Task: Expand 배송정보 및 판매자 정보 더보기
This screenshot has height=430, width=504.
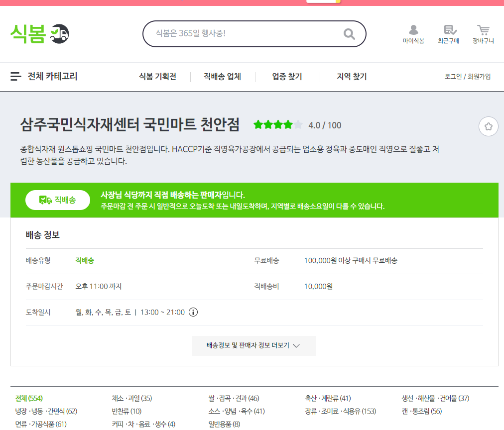Action: tap(254, 345)
